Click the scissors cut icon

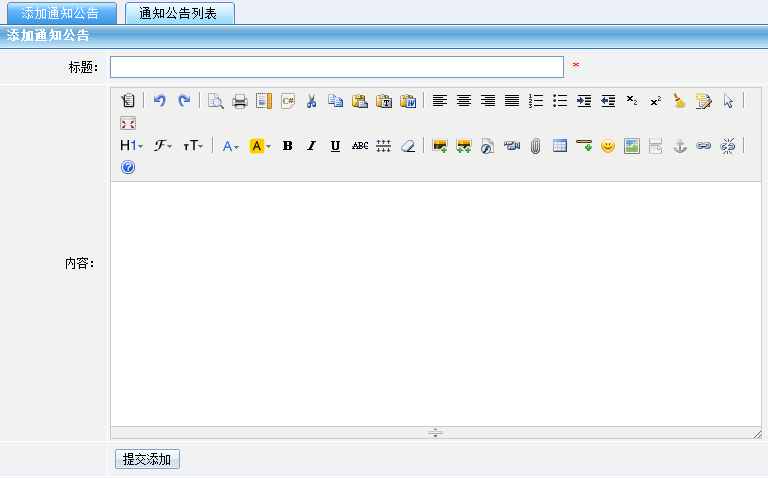(x=312, y=101)
